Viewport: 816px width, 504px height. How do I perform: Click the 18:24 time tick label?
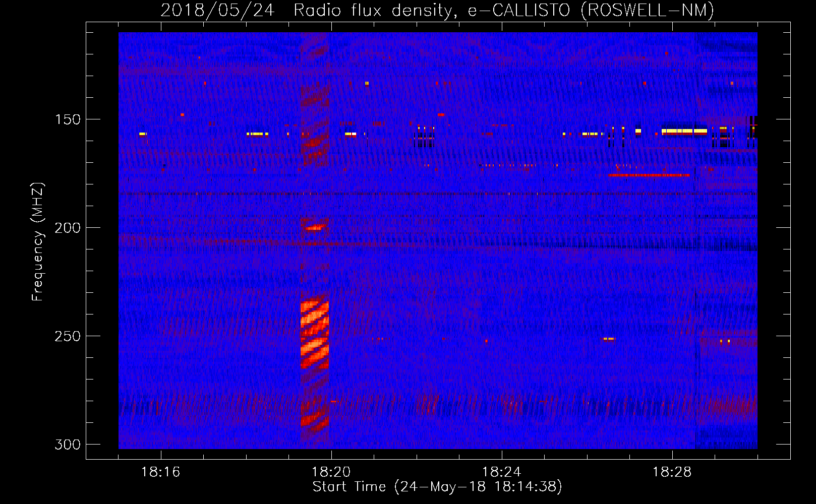coord(501,472)
